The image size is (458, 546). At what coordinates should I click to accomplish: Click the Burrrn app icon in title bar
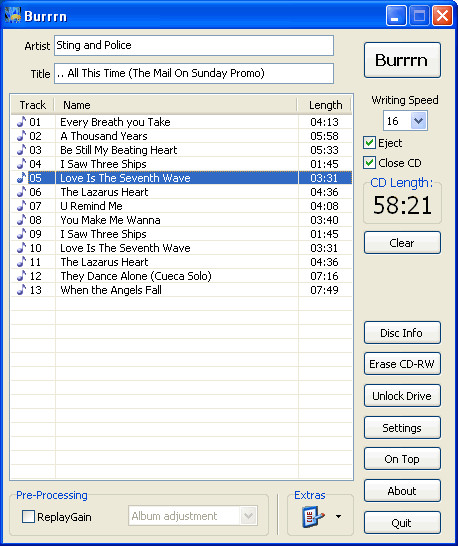(13, 16)
